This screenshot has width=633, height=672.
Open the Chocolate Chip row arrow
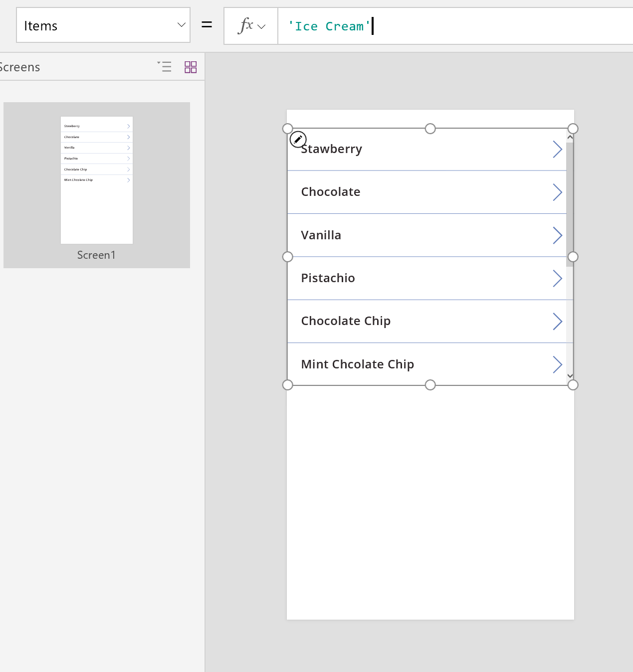point(558,321)
